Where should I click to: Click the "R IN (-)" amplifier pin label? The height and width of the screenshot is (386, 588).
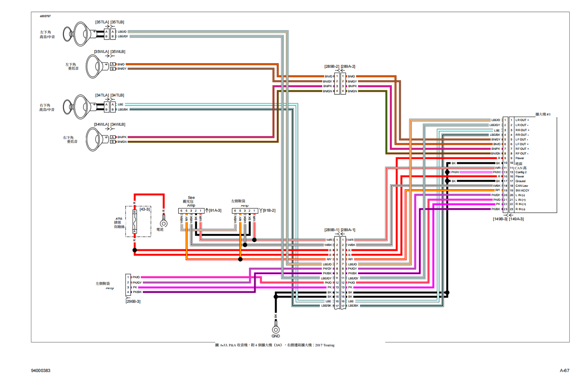point(520,209)
